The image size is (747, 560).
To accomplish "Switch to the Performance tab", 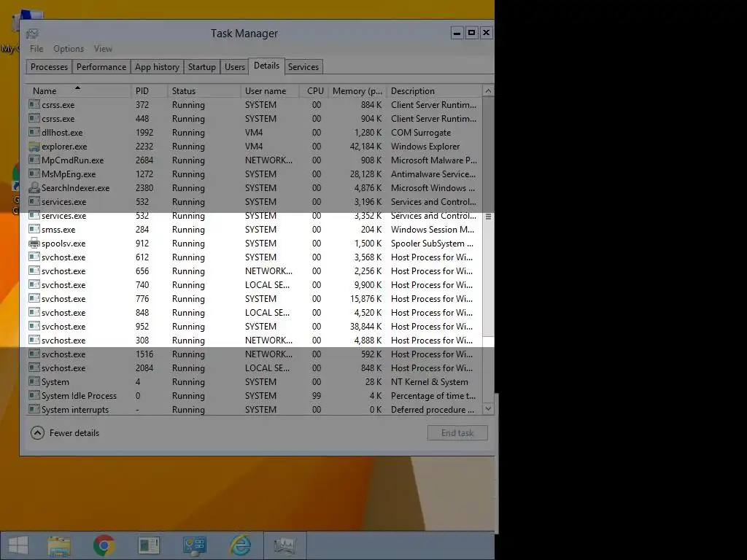I will pos(101,66).
